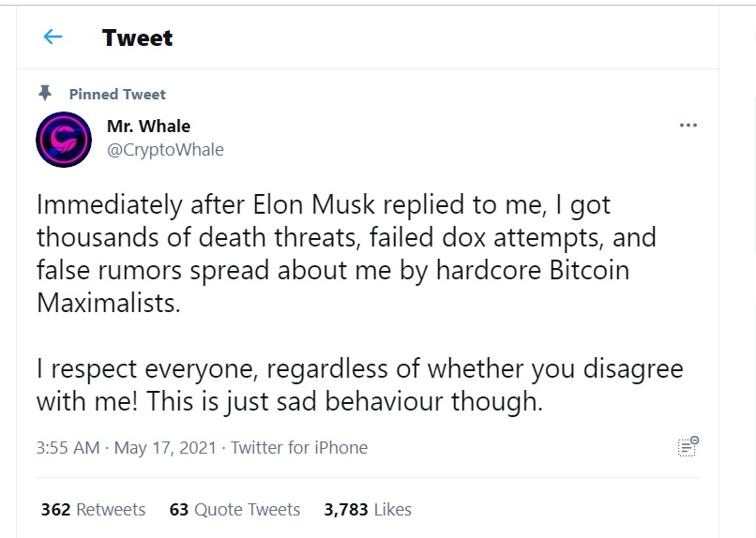
Task: Show the 3,783 Likes list
Action: click(x=368, y=510)
